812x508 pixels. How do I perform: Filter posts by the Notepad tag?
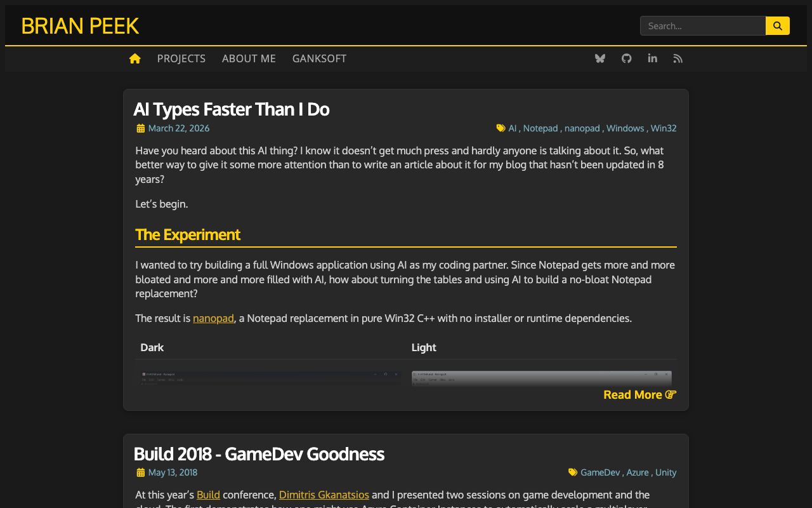(540, 128)
